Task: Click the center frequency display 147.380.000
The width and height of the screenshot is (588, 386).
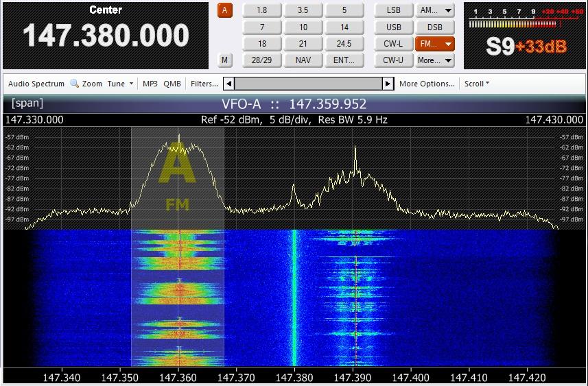Action: click(x=106, y=36)
